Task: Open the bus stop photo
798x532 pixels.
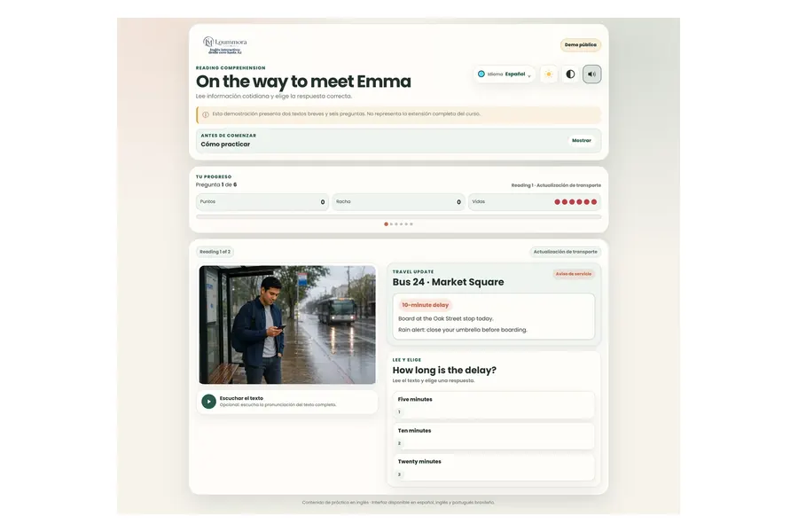Action: coord(287,325)
